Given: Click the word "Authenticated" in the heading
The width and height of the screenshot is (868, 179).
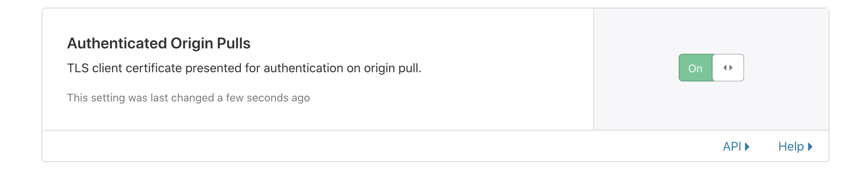Looking at the screenshot, I should [117, 43].
